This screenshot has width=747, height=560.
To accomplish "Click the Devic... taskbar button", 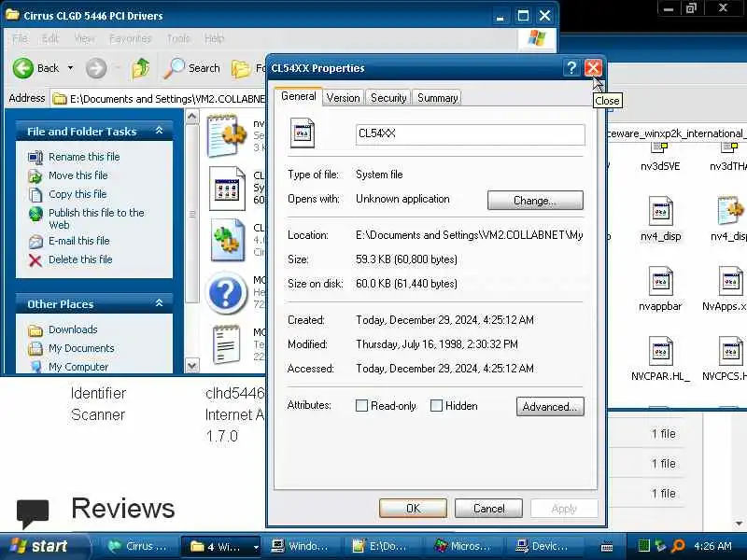I will coord(543,547).
